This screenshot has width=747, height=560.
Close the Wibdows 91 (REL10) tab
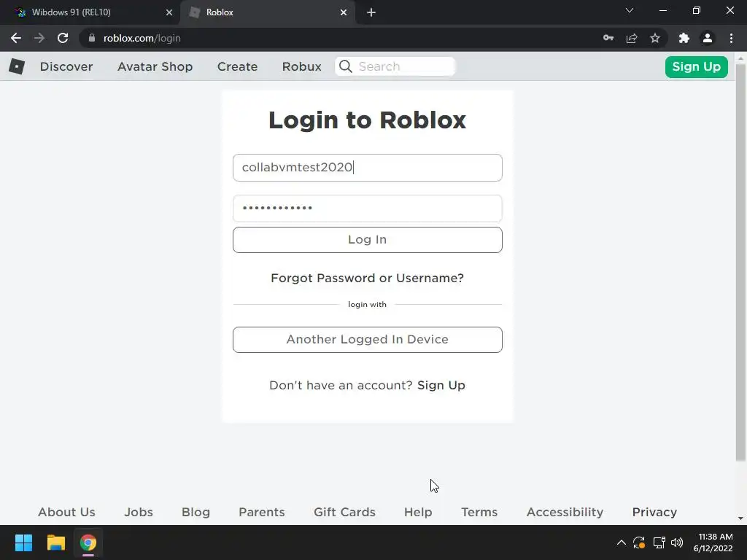pos(169,12)
